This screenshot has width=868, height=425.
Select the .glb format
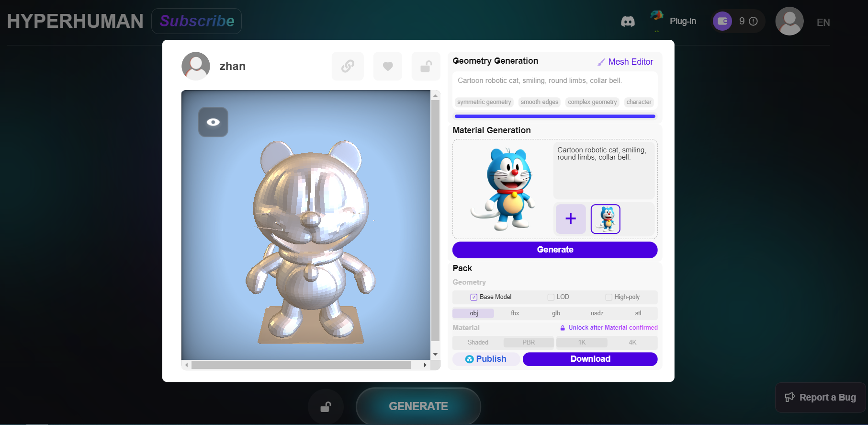[x=555, y=313]
